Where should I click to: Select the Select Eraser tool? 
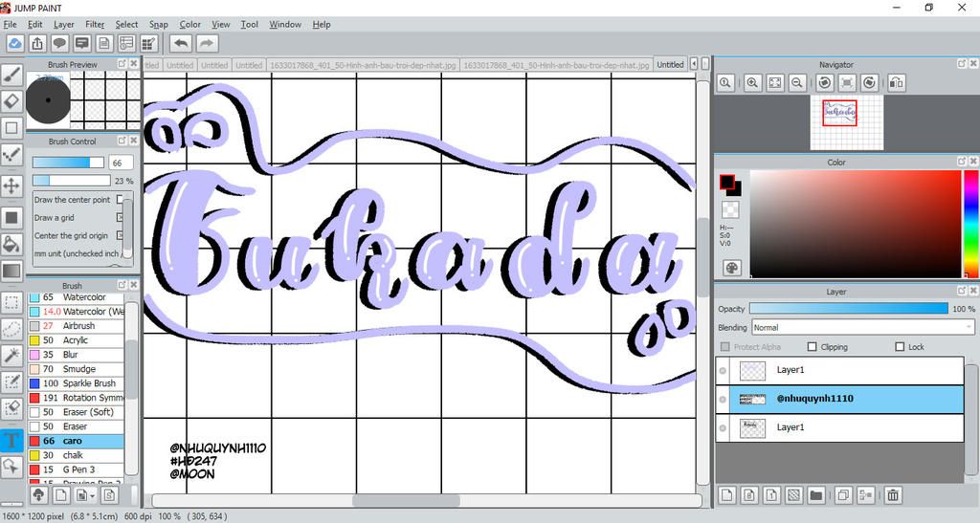(11, 407)
